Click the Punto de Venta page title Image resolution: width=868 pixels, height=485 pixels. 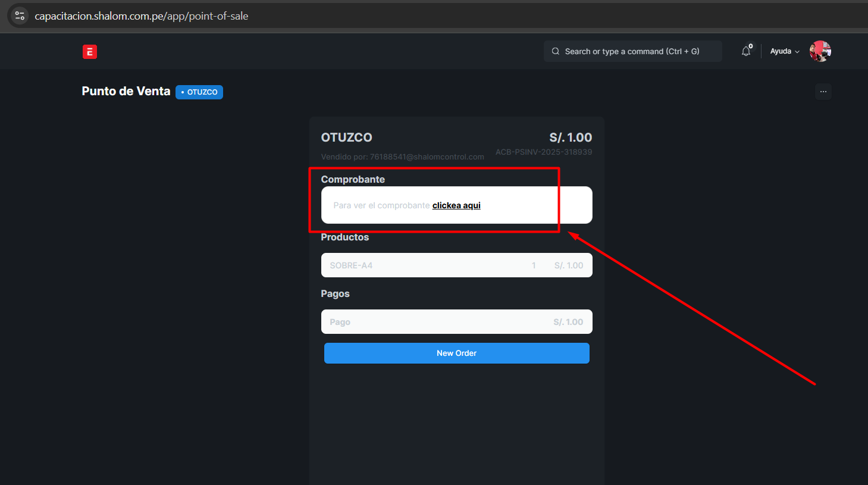[x=126, y=91]
